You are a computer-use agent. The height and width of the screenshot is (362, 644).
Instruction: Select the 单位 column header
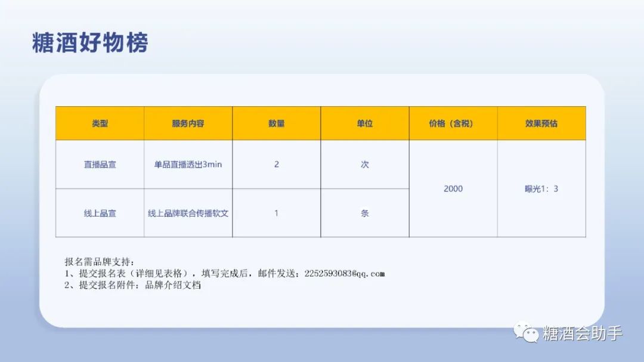pos(365,123)
